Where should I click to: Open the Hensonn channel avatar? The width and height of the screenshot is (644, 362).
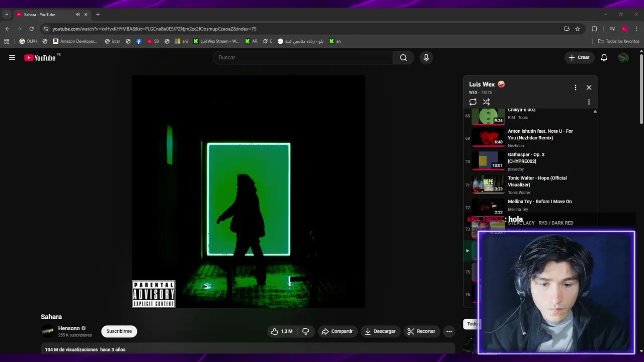[47, 331]
